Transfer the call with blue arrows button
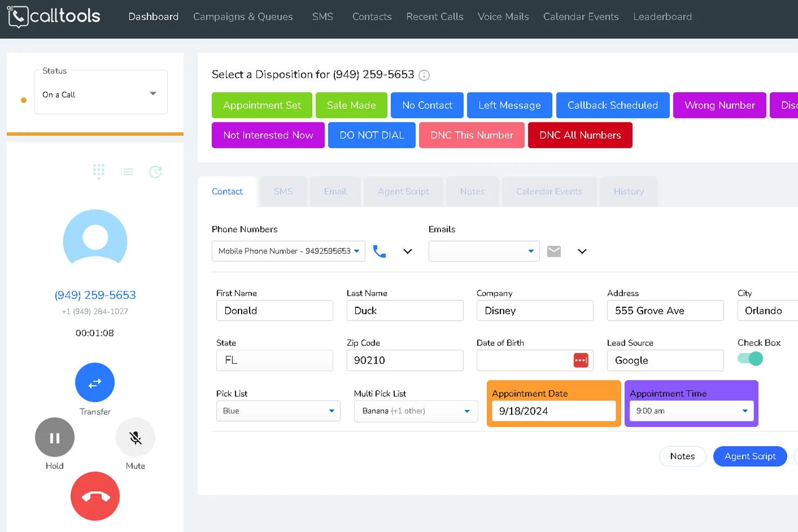The width and height of the screenshot is (798, 532). point(95,383)
